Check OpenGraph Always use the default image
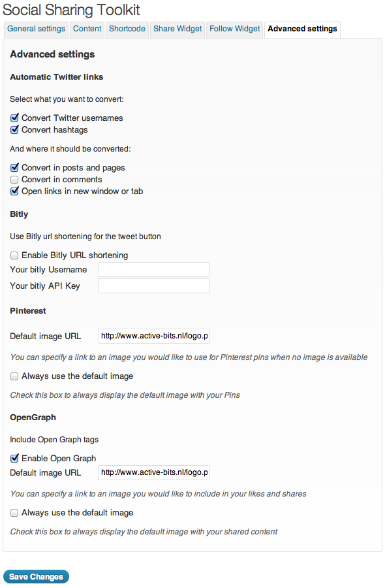385x588 pixels. click(x=14, y=513)
